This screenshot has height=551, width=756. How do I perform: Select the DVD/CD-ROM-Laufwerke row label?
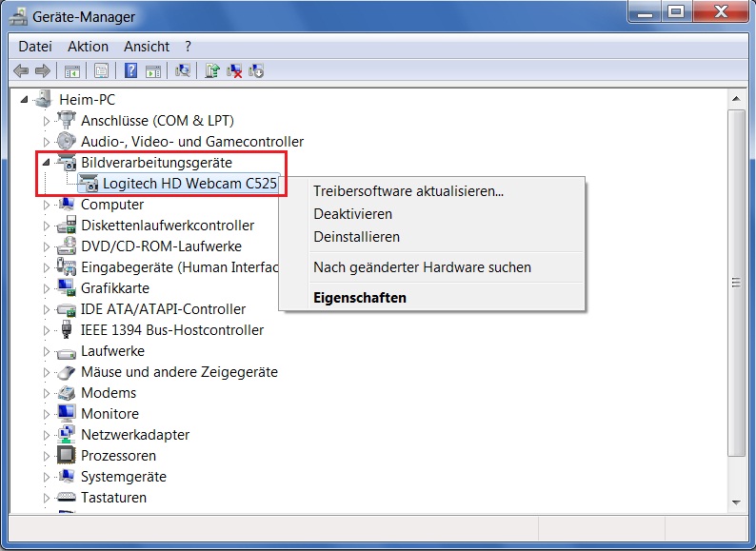(x=161, y=246)
